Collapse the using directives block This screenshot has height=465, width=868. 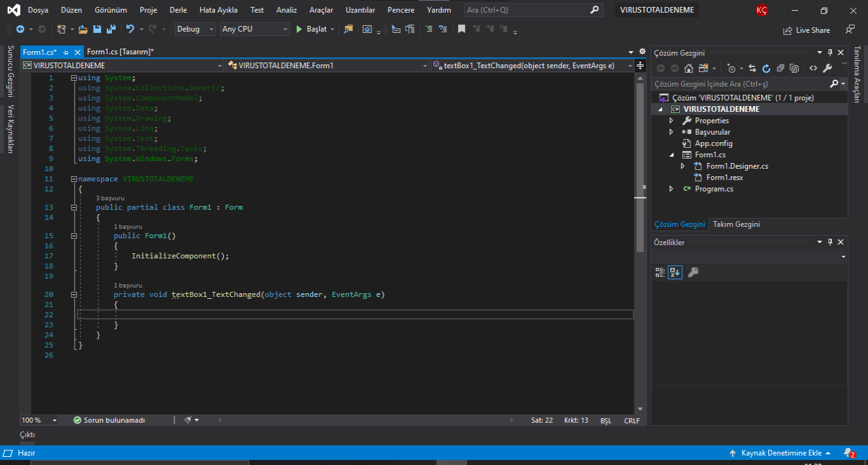click(74, 78)
